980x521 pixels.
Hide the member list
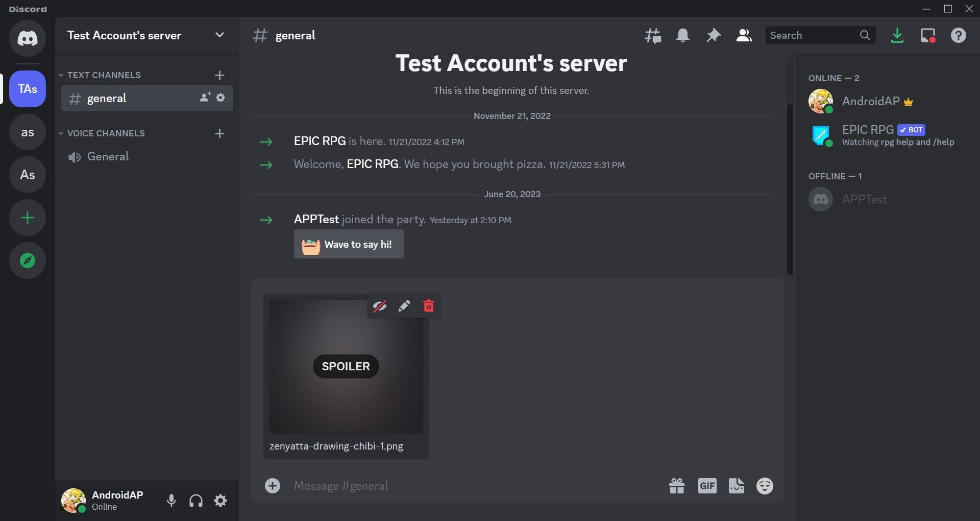click(743, 35)
